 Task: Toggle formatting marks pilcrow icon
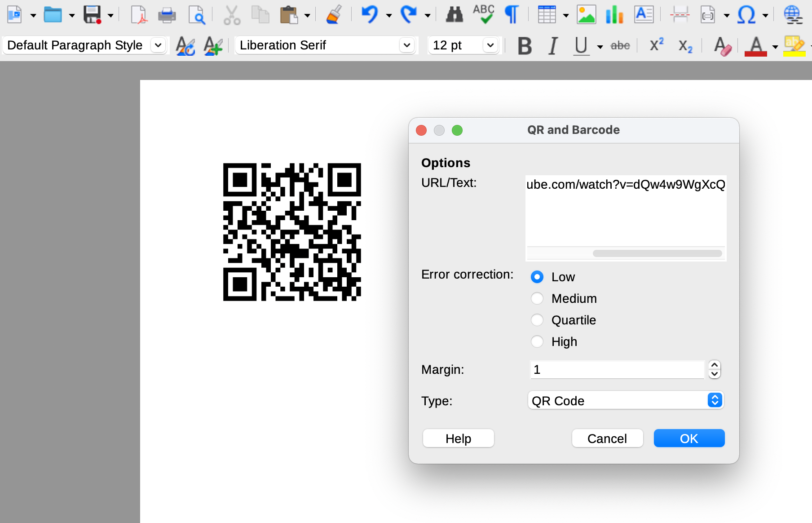[x=512, y=15]
